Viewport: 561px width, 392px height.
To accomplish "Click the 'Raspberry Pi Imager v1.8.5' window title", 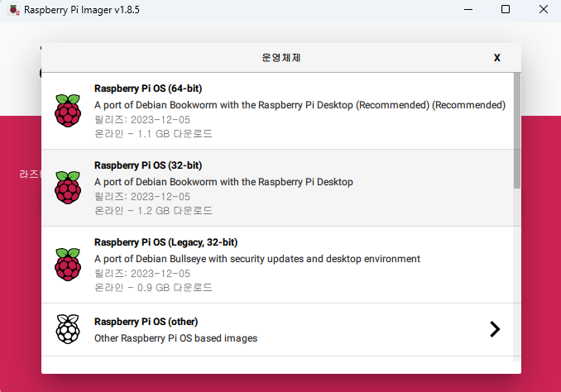I will tap(82, 10).
